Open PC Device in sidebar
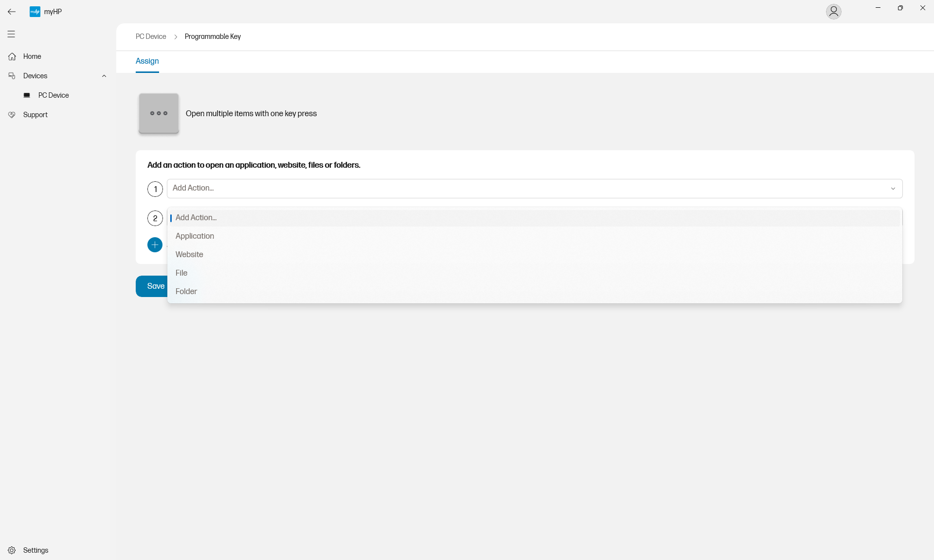Viewport: 934px width, 560px height. [54, 95]
